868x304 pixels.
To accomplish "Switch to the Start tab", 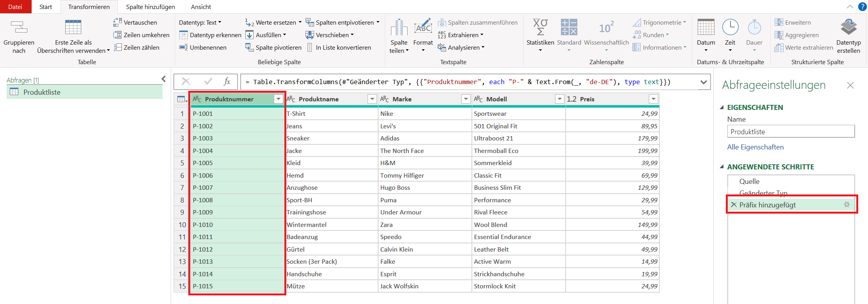I will [46, 7].
